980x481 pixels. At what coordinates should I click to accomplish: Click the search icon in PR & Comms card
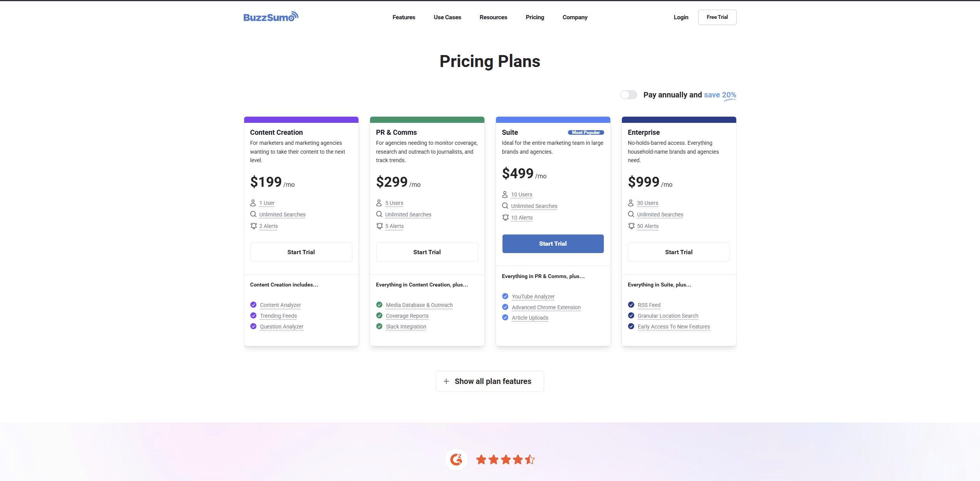[379, 215]
